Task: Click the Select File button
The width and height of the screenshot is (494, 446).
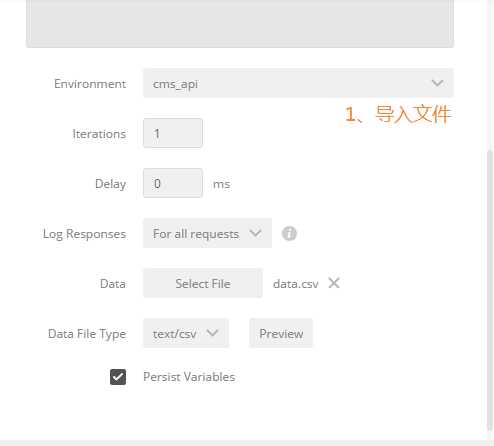Action: pyautogui.click(x=203, y=283)
